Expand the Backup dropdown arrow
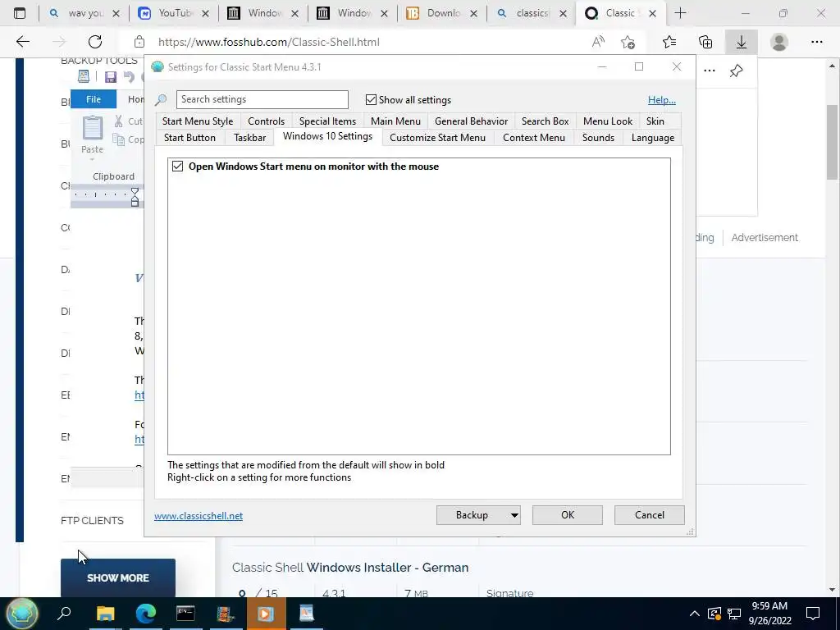 click(514, 515)
